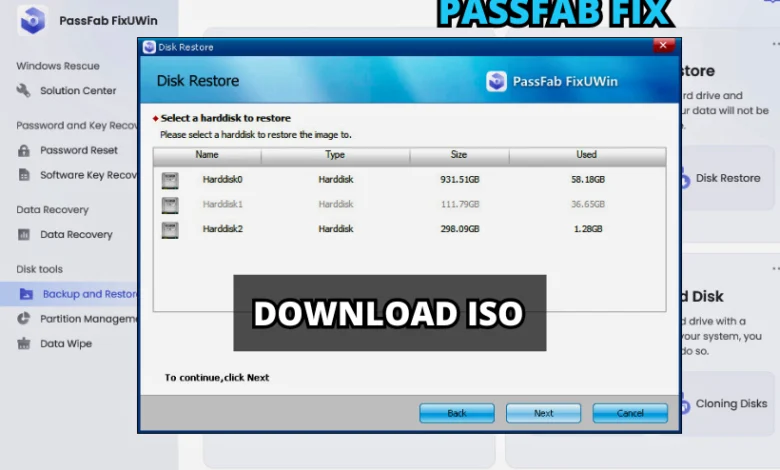The image size is (780, 470).
Task: Click the Data Wipe basket icon
Action: 23,343
